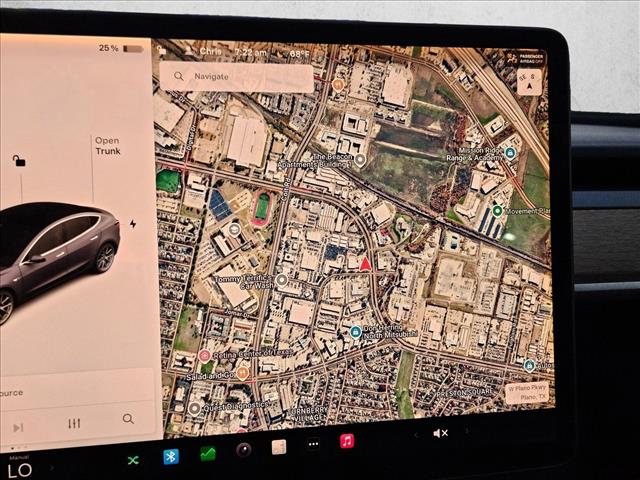Open the three-dot app launcher
Viewport: 640px width, 480px height.
click(313, 444)
